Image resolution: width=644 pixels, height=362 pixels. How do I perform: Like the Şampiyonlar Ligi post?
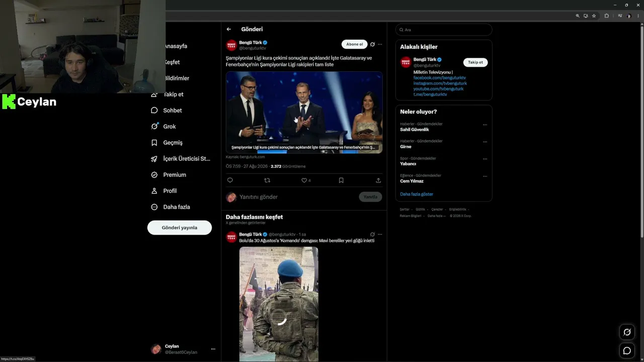(x=305, y=180)
